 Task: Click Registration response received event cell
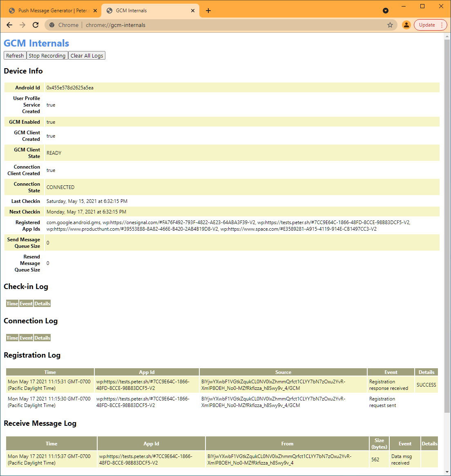click(391, 385)
